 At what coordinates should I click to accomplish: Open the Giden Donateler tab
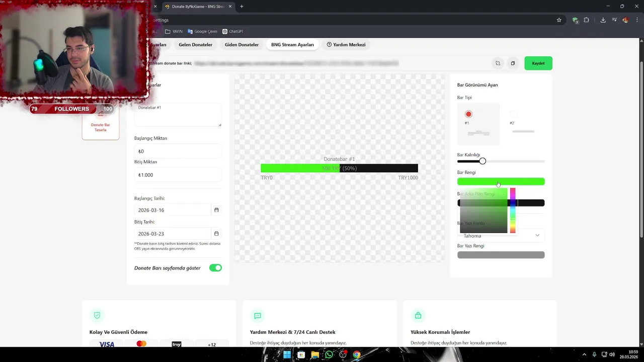coord(242,45)
